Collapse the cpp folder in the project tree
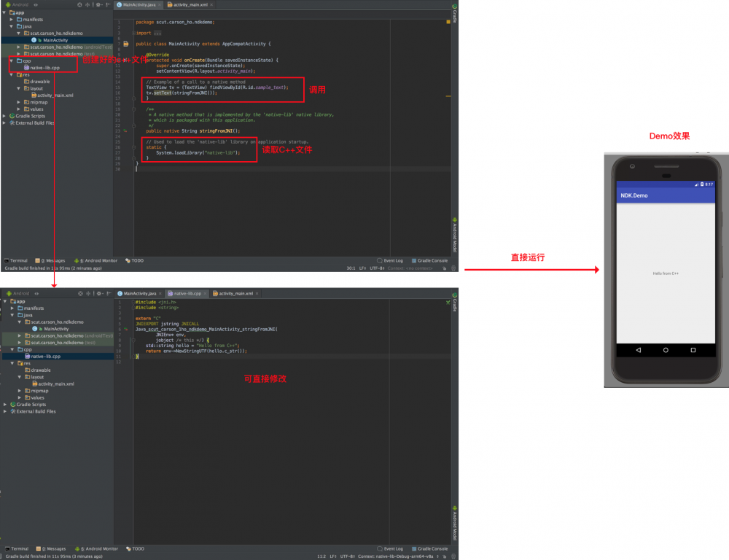The height and width of the screenshot is (560, 729). [12, 60]
